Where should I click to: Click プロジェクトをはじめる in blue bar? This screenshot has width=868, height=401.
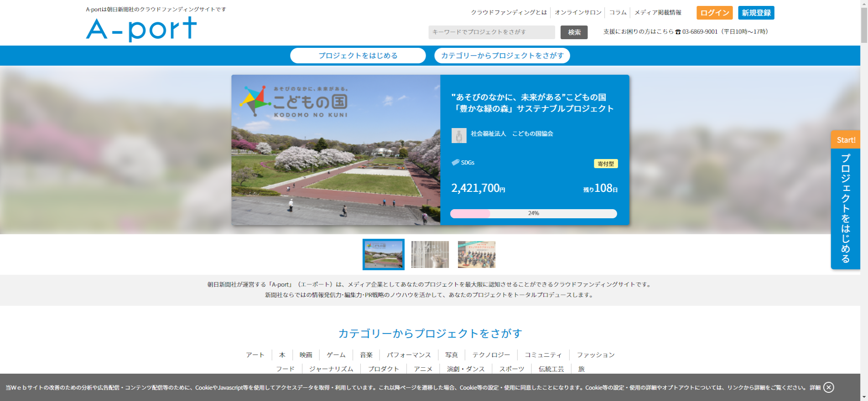(x=358, y=56)
